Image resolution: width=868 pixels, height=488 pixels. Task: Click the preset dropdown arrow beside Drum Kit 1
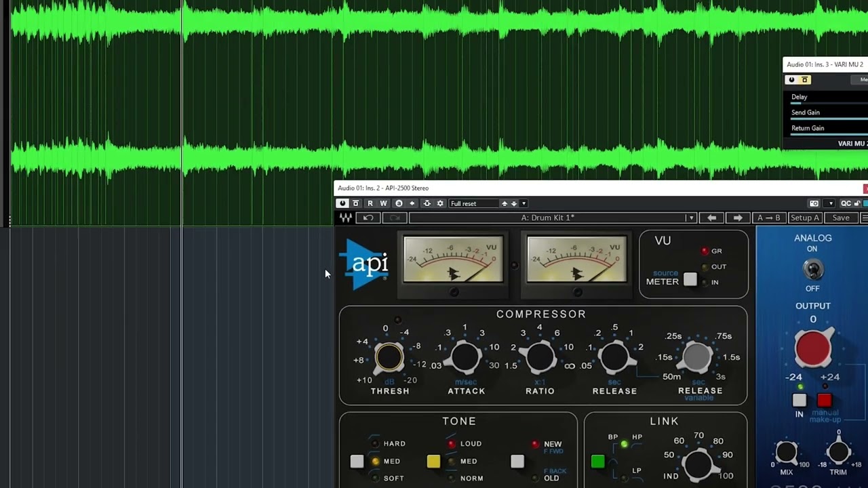pos(690,218)
